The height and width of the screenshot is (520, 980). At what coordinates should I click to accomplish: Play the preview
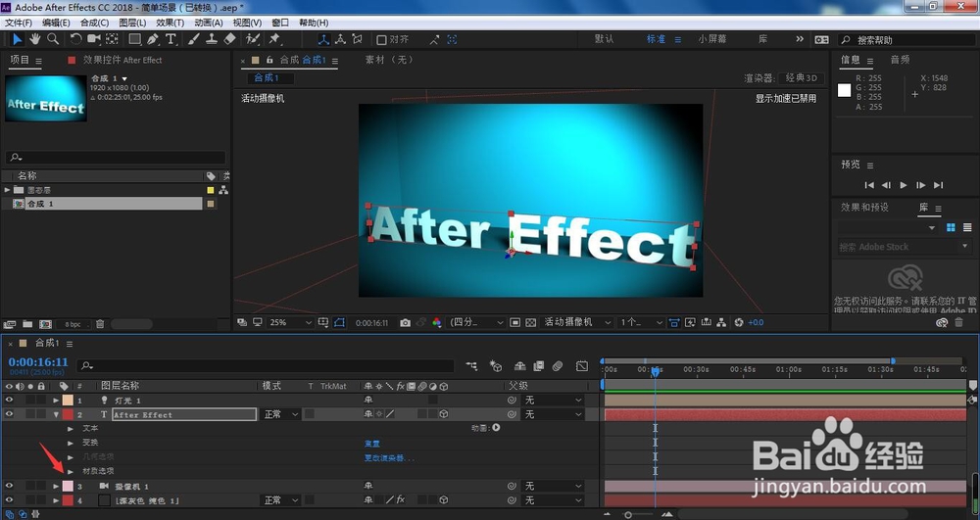(x=904, y=185)
